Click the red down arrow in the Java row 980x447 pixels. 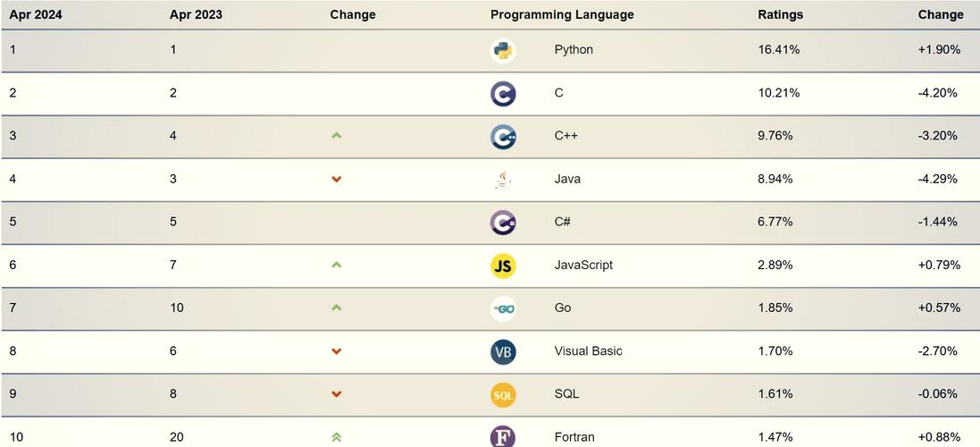pos(336,180)
